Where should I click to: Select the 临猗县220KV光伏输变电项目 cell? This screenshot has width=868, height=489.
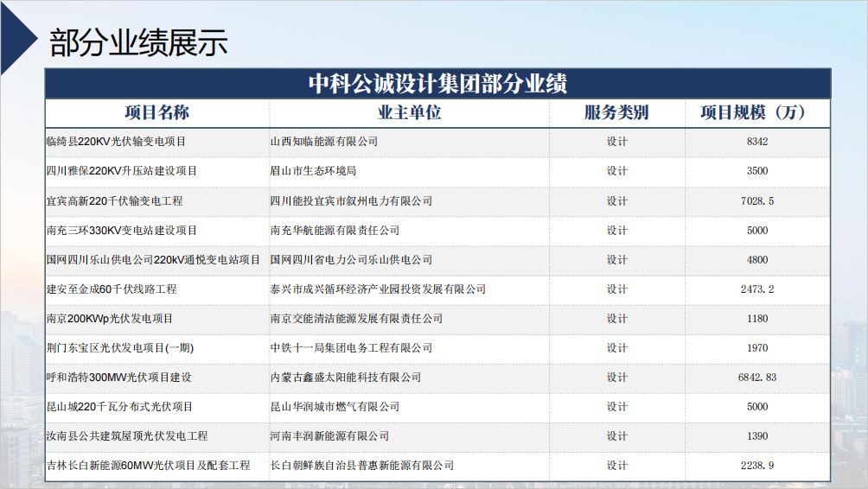[x=116, y=142]
